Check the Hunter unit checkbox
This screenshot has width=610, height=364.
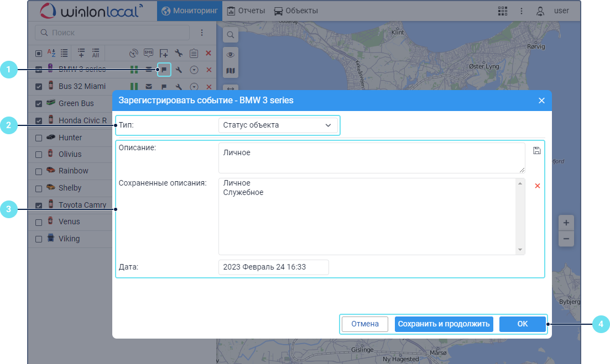[x=39, y=138]
